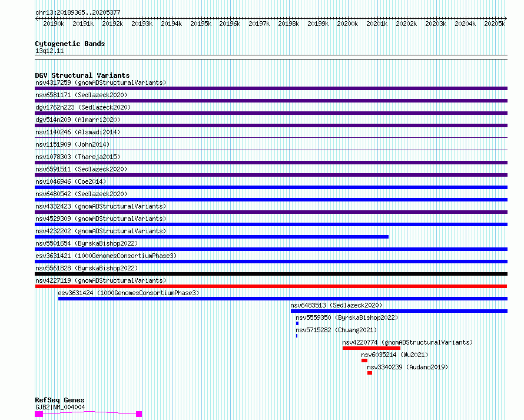
Task: Select nsv4220774 gnomAD variant label
Action: pyautogui.click(x=407, y=342)
